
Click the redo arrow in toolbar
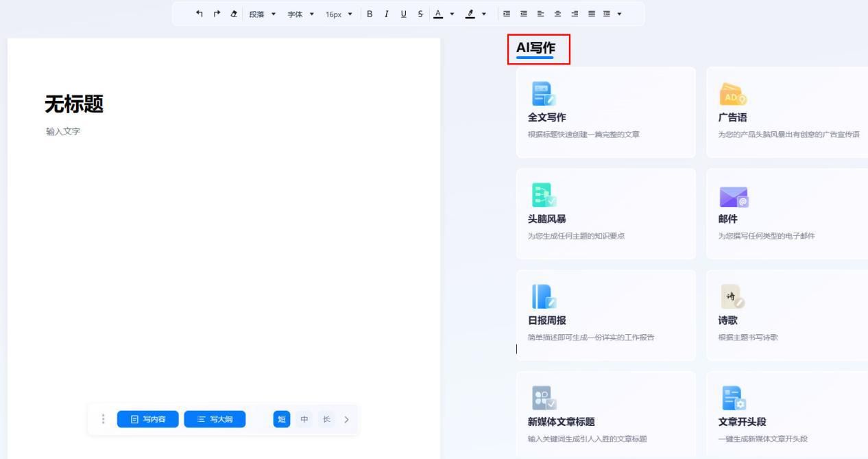pyautogui.click(x=217, y=14)
